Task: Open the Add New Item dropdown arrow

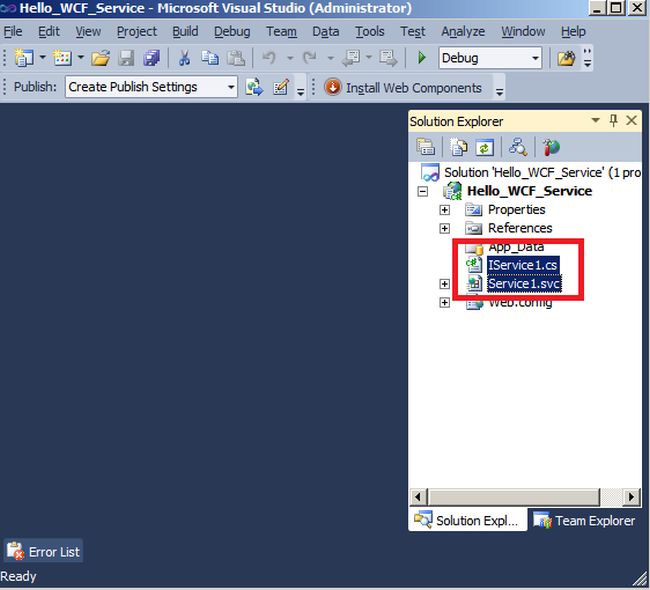Action: pyautogui.click(x=81, y=57)
